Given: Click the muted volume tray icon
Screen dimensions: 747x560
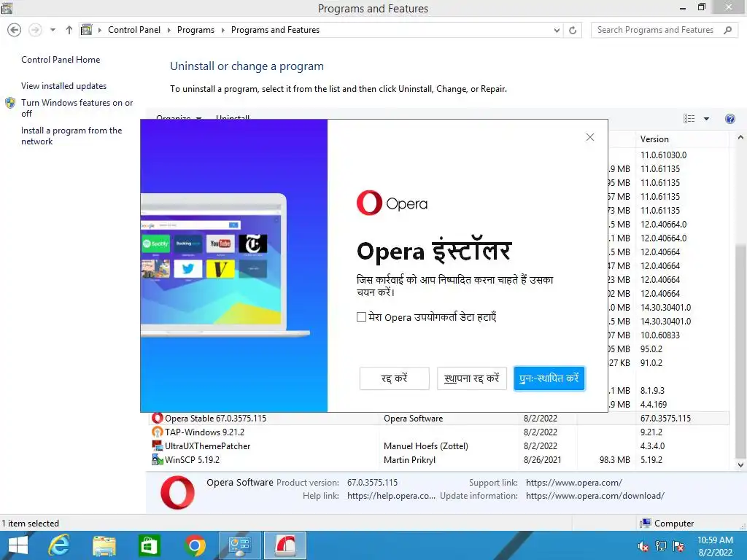Looking at the screenshot, I should click(x=643, y=546).
